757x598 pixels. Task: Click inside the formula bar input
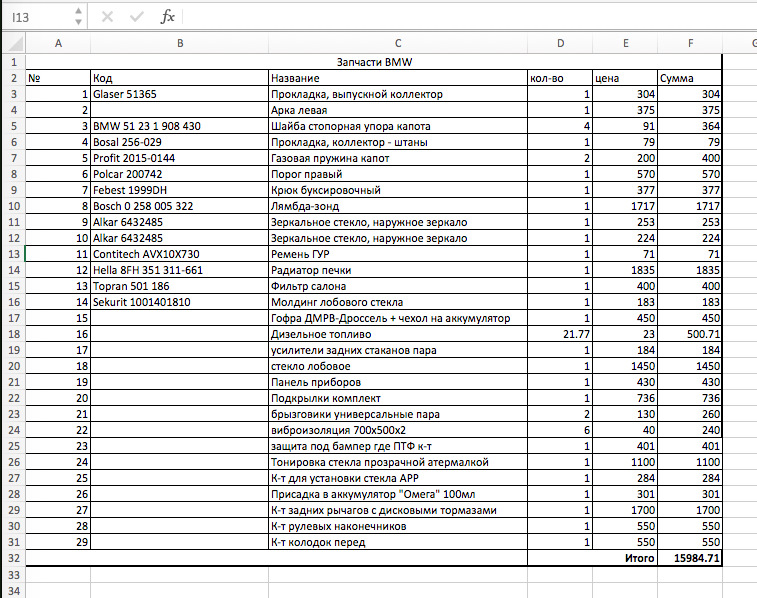click(468, 17)
